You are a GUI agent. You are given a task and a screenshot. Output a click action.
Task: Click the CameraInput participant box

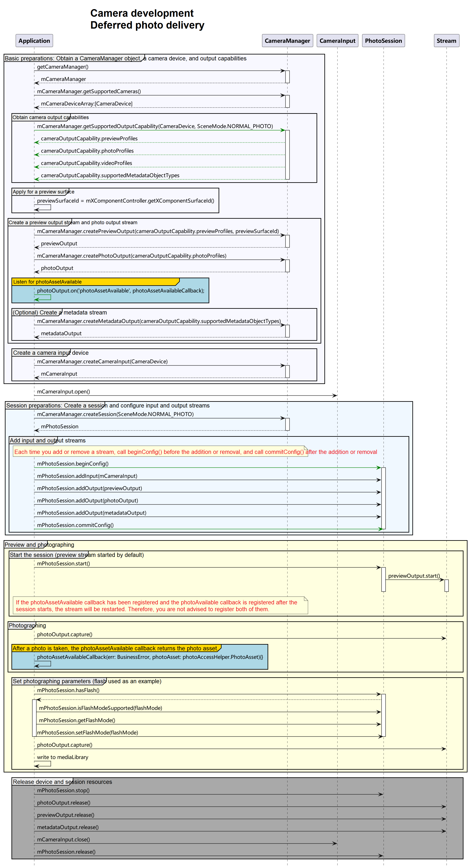tap(337, 41)
